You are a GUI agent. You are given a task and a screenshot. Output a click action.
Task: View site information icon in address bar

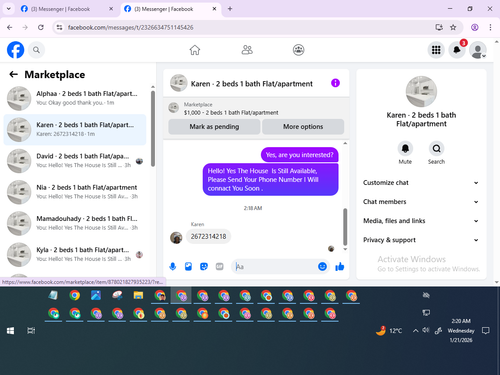click(59, 27)
